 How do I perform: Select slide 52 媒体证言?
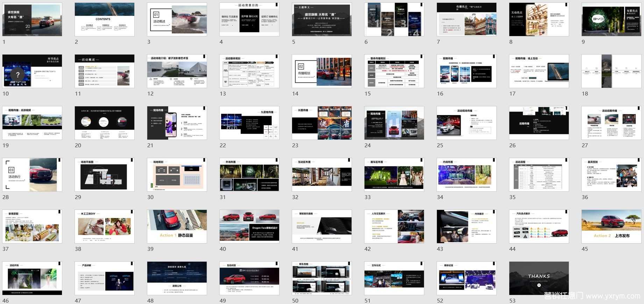467,278
